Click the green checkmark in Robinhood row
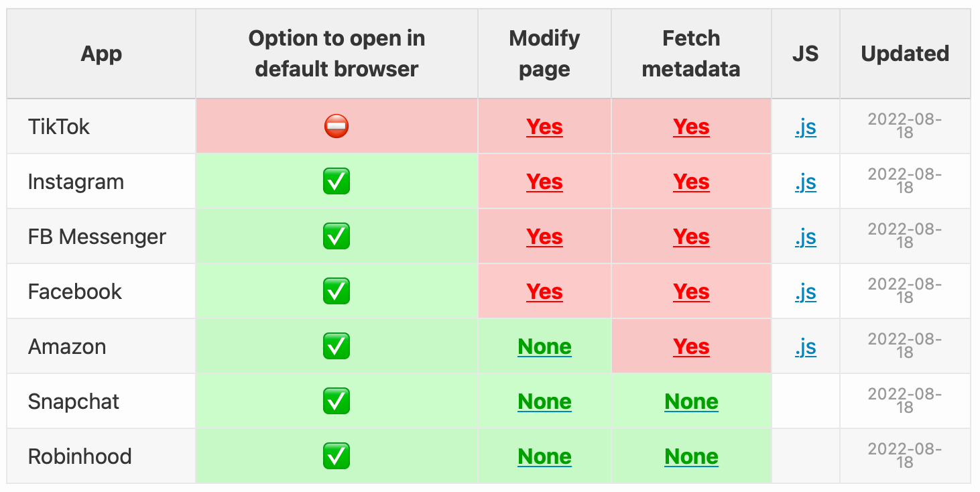 click(336, 456)
